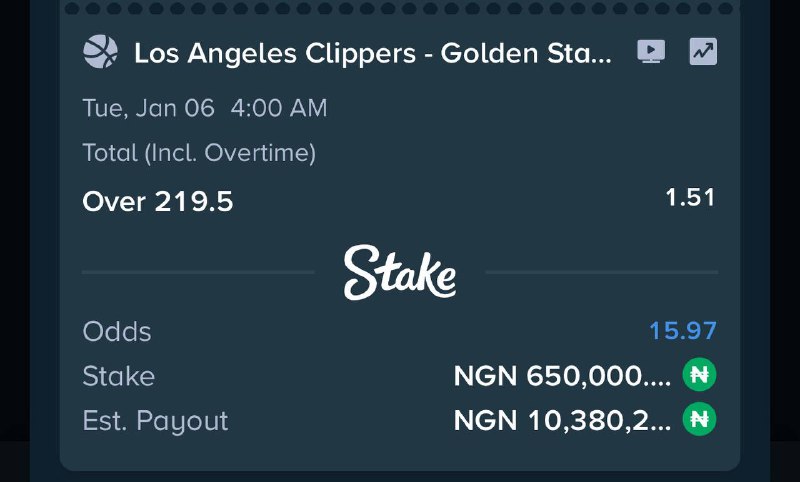This screenshot has width=800, height=482.
Task: Click the Odds label
Action: (x=117, y=331)
